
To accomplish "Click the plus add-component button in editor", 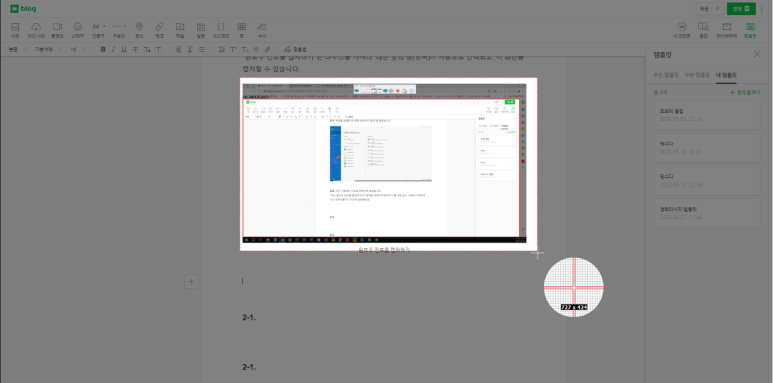I will coord(191,281).
